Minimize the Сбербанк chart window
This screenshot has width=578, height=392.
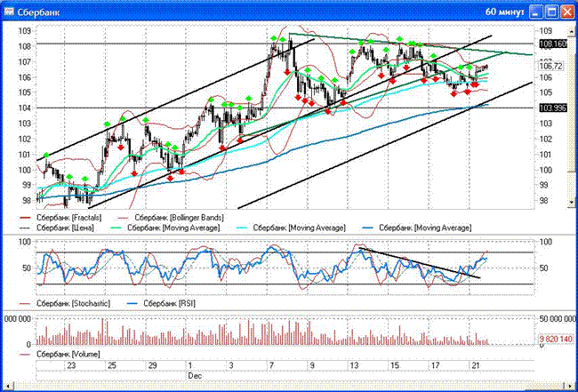[x=535, y=12]
